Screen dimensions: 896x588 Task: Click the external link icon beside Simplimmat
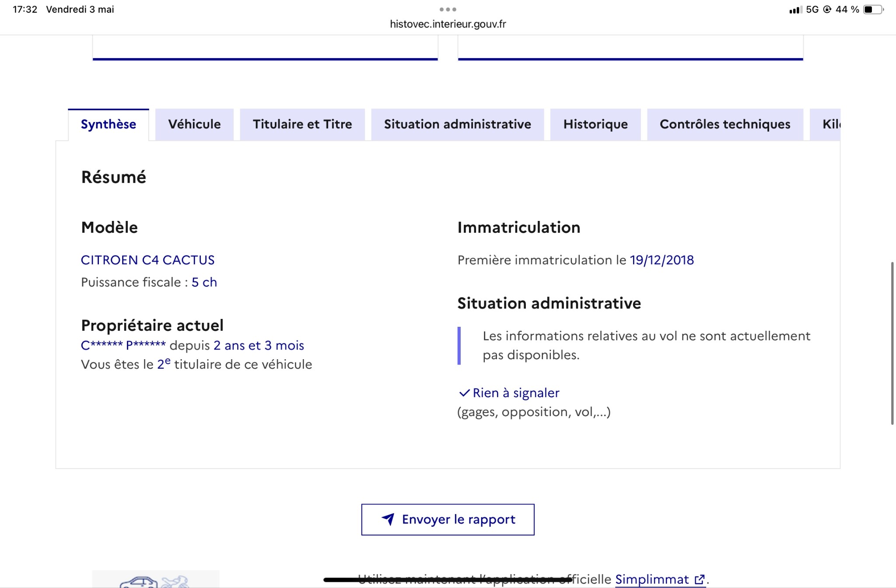(x=700, y=579)
